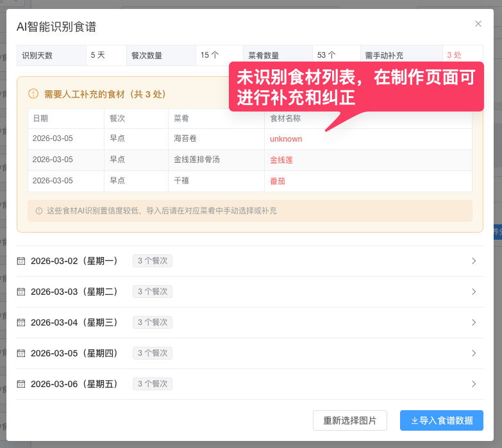This screenshot has width=502, height=448.
Task: Close the AI智能识别食谱 dialog
Action: point(478,24)
